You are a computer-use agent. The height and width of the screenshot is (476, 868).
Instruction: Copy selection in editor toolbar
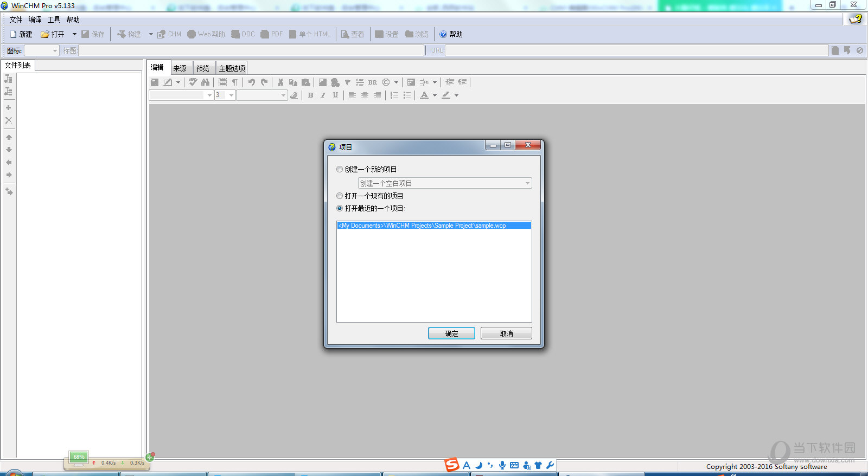293,82
